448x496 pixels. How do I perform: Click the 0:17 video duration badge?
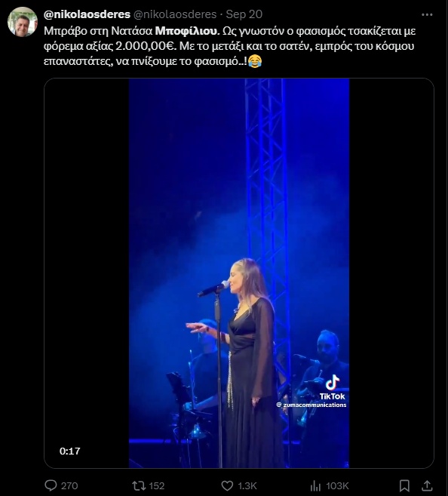(70, 451)
